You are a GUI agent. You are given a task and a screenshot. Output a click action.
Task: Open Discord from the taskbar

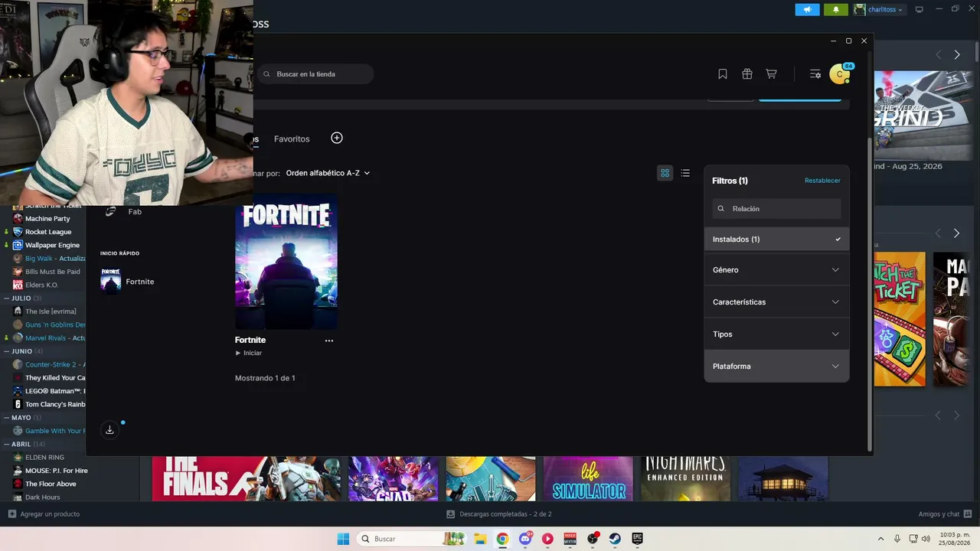525,539
